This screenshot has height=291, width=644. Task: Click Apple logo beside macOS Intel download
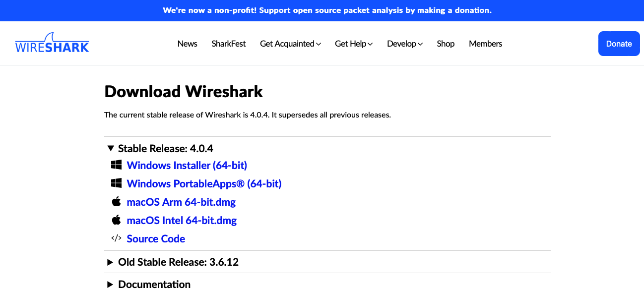click(x=116, y=220)
